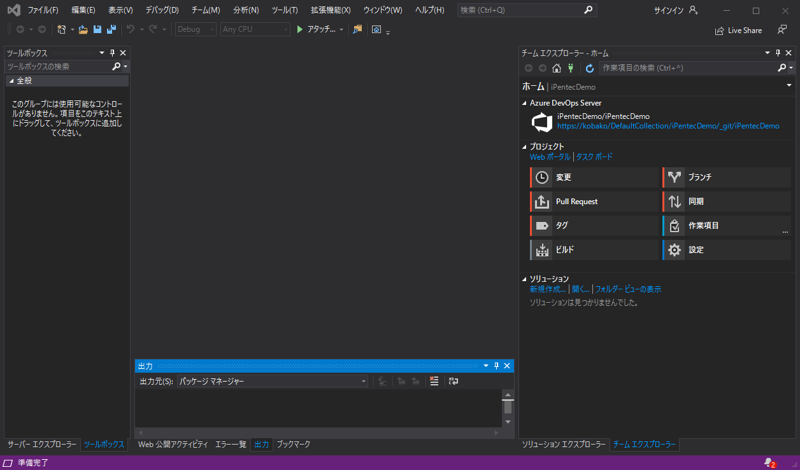Click the sign-in account person icon
This screenshot has height=470, width=800.
click(x=693, y=10)
